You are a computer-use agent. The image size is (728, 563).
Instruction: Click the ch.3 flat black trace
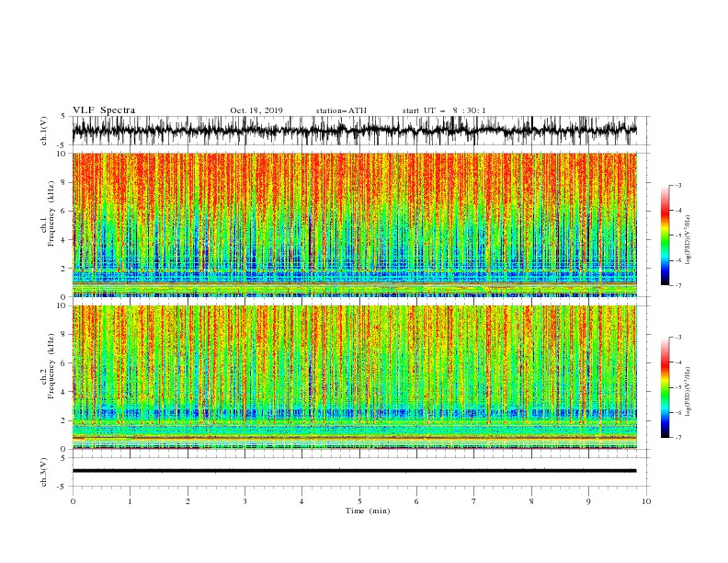(x=355, y=471)
